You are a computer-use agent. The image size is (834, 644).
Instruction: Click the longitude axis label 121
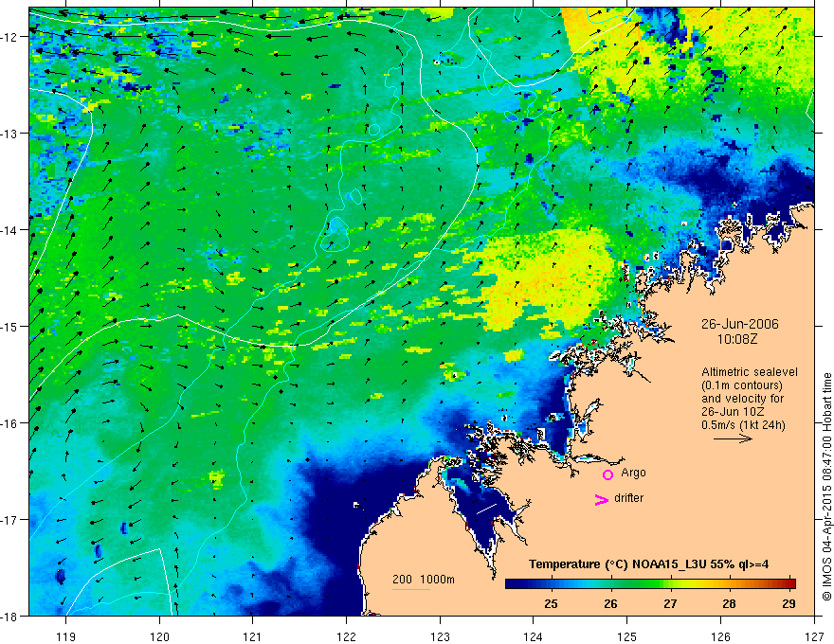253,637
